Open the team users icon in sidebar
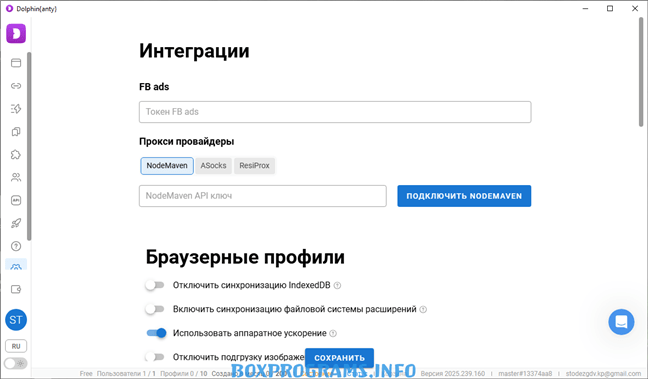 click(16, 177)
